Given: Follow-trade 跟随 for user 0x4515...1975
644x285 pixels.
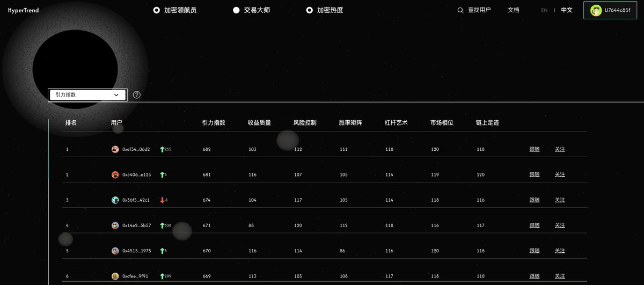Looking at the screenshot, I should [534, 251].
